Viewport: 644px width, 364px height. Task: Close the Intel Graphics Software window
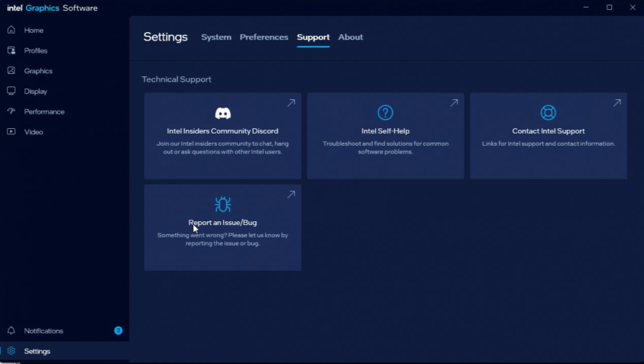click(633, 8)
